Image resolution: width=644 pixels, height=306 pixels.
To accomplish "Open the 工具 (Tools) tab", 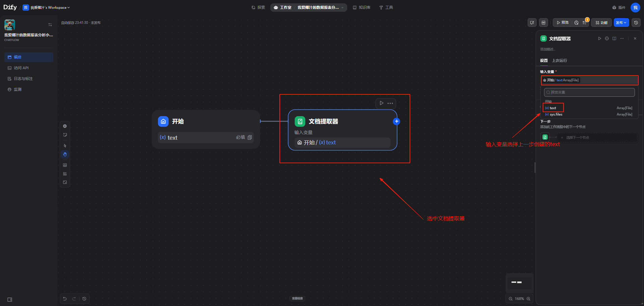I will 386,7.
